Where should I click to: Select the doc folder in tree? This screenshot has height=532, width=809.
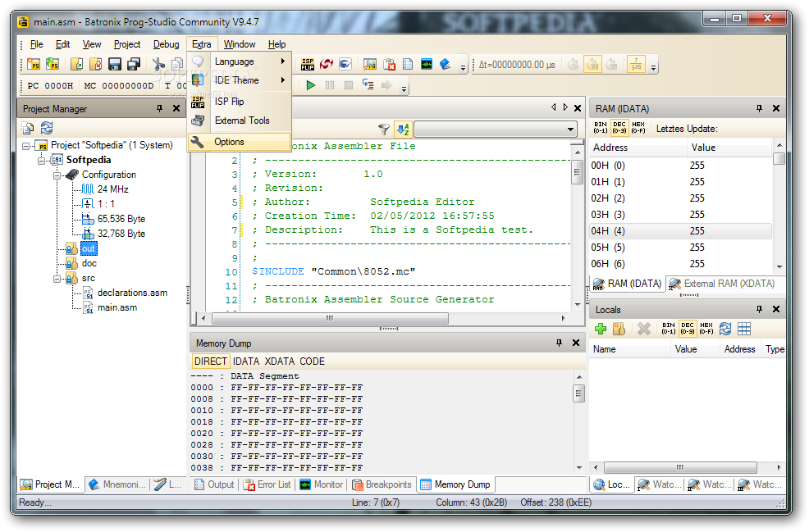[89, 263]
